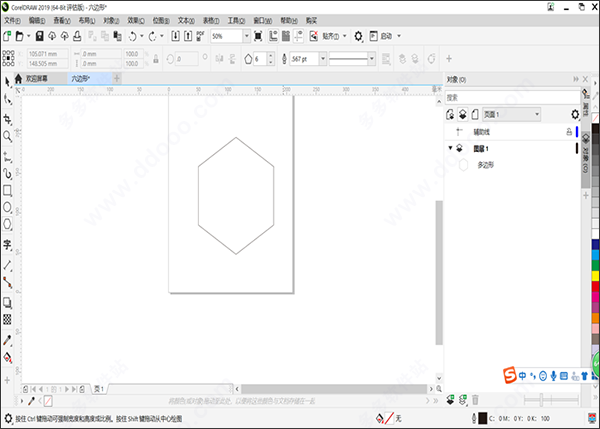The height and width of the screenshot is (429, 600).
Task: Pick the red palette swatch
Action: (595, 286)
